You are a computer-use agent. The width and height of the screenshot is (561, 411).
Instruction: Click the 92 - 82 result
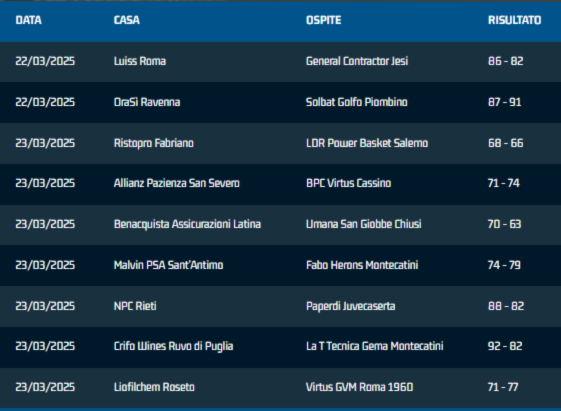point(505,346)
